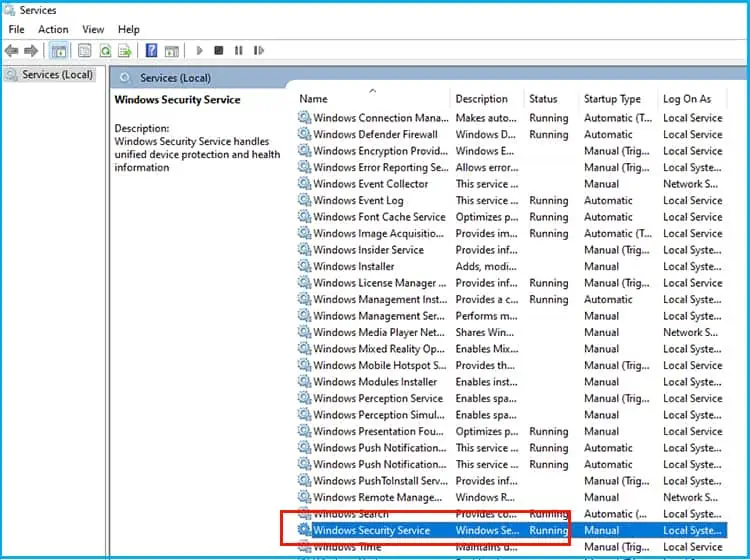This screenshot has width=750, height=560.
Task: Click the Services window title icon
Action: pyautogui.click(x=9, y=10)
